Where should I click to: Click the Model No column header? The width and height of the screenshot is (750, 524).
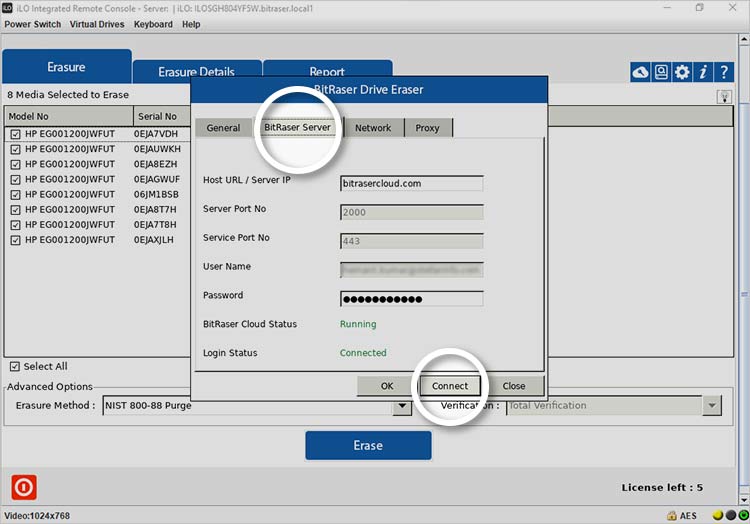pos(69,116)
